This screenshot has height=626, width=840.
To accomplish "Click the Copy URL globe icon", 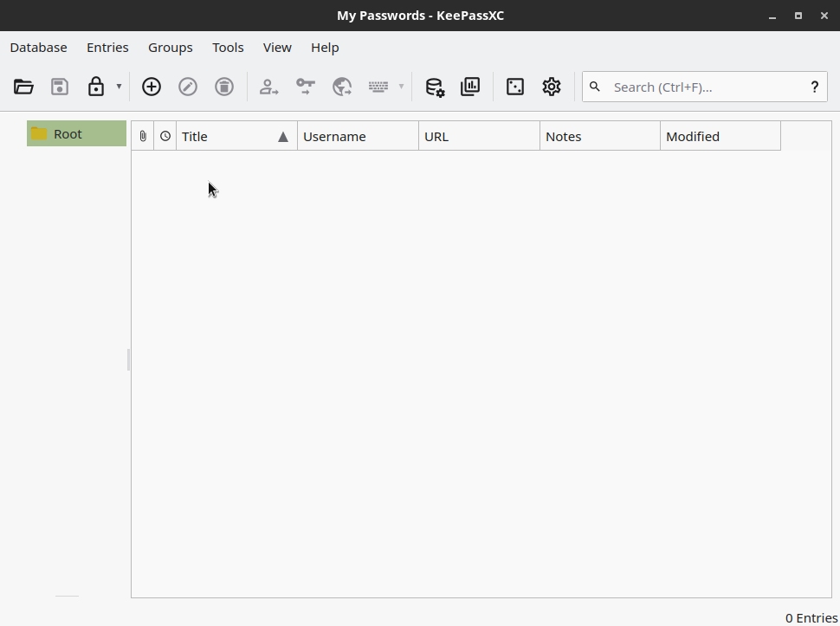I will (x=342, y=87).
